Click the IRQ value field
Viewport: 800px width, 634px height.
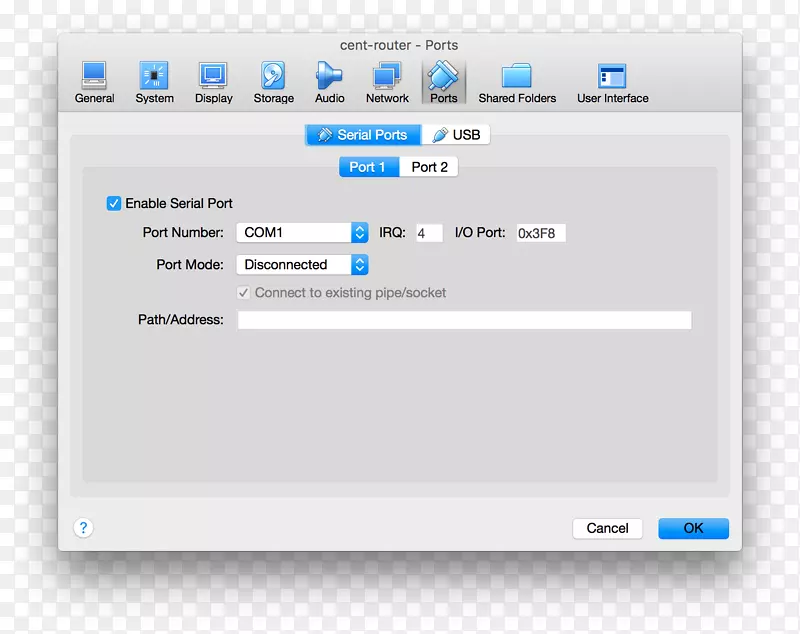coord(428,233)
